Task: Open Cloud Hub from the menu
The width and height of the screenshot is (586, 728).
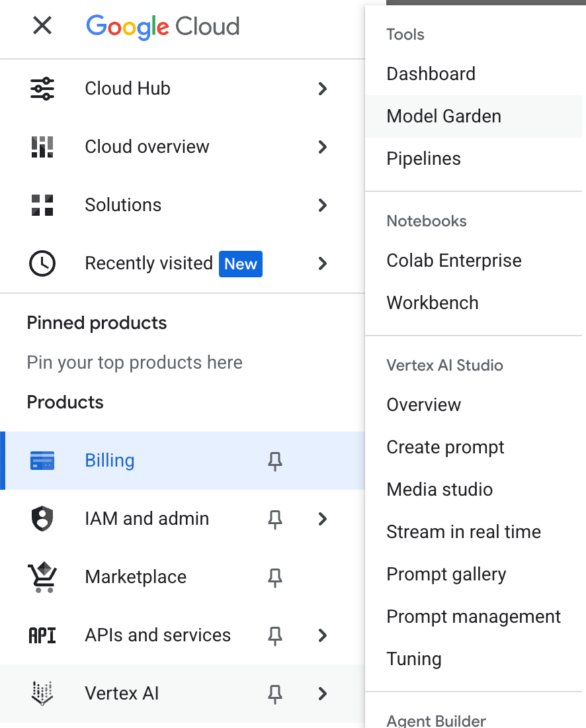Action: pos(183,89)
